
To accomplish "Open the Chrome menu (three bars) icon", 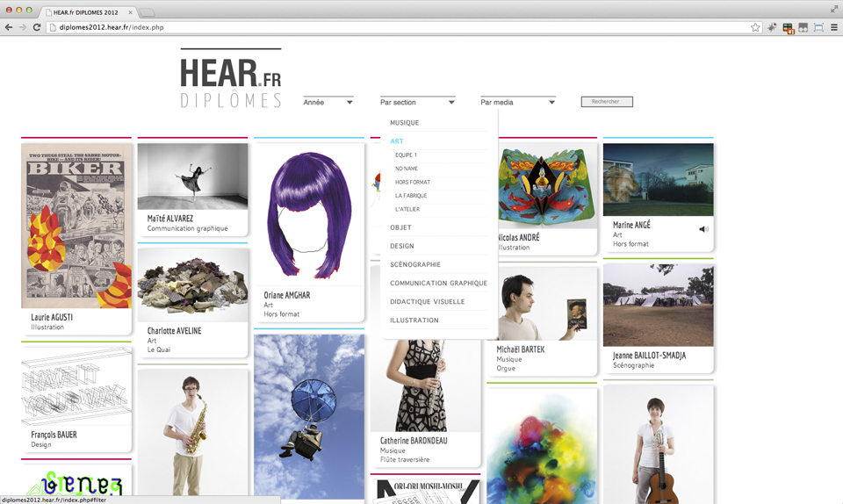I will point(834,27).
